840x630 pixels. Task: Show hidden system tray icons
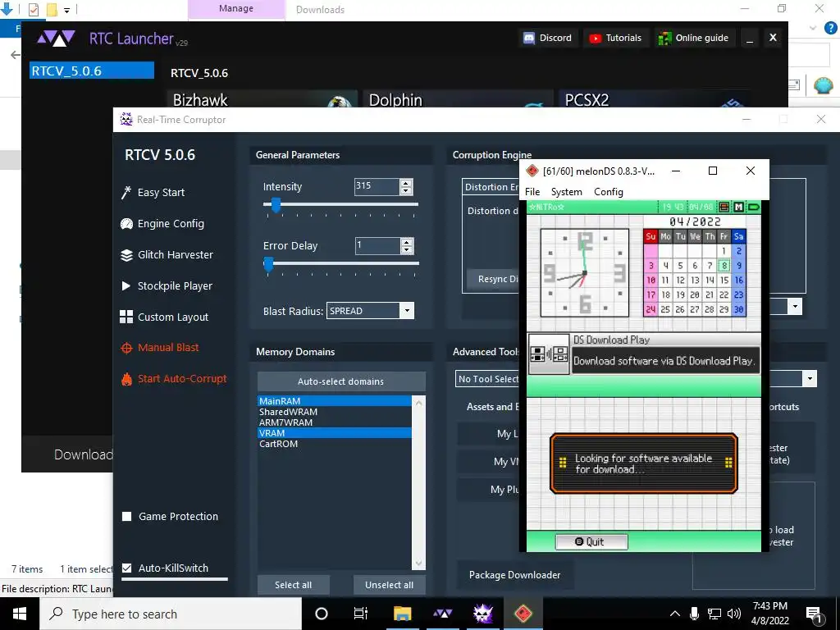[675, 614]
